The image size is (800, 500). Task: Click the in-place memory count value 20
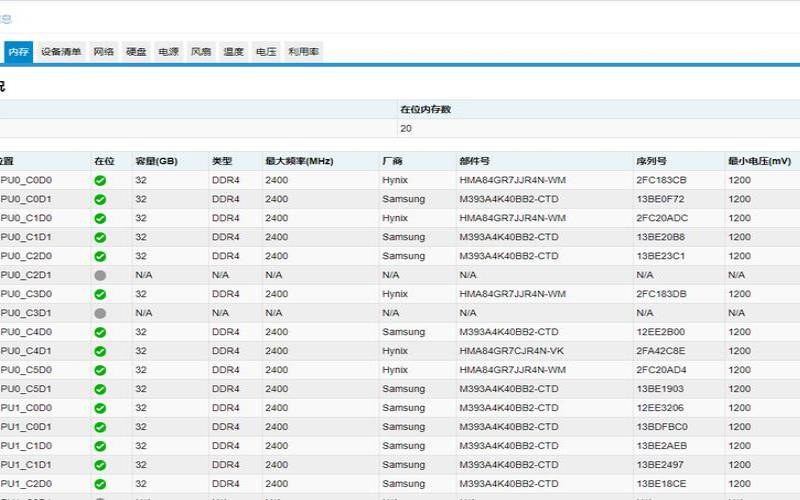point(406,129)
